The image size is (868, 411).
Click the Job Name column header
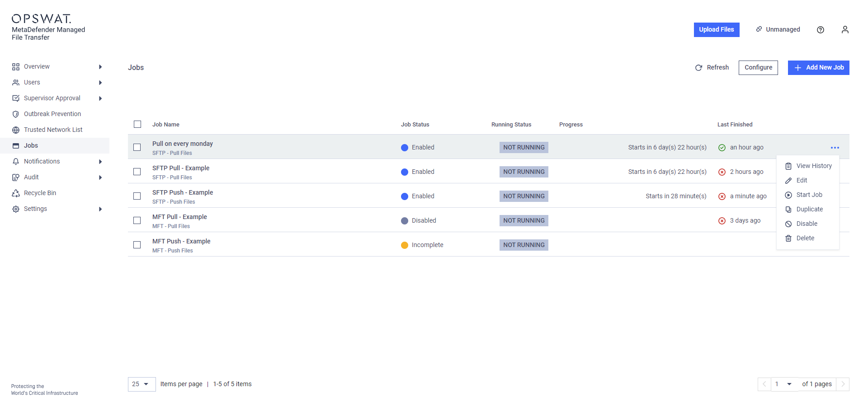(166, 125)
